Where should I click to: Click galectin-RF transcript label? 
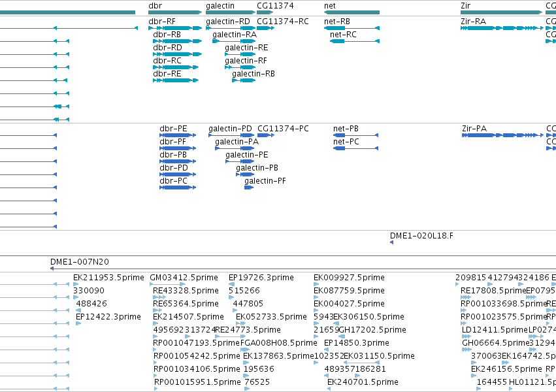pos(246,61)
